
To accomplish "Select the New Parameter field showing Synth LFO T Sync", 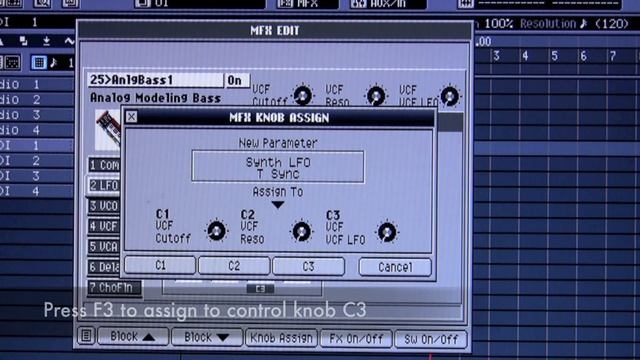I will (x=278, y=167).
